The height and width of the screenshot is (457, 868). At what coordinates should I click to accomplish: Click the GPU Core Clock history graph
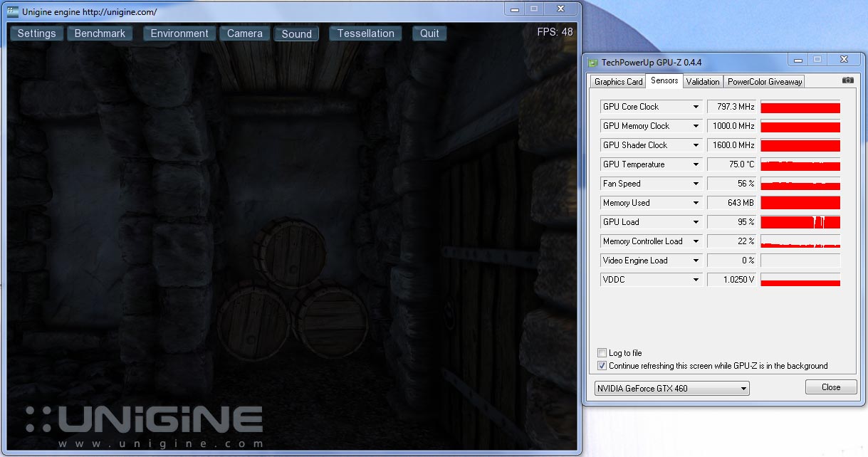tap(800, 107)
